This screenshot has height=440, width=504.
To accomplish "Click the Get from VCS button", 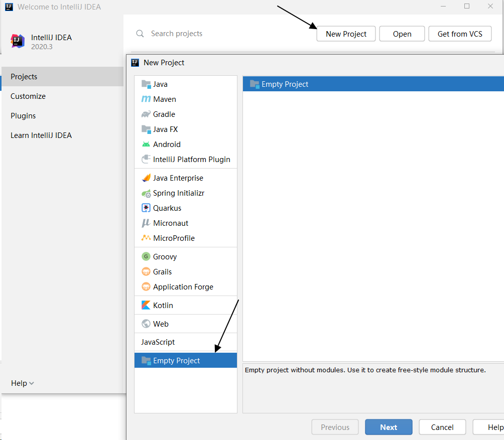I will pos(460,34).
